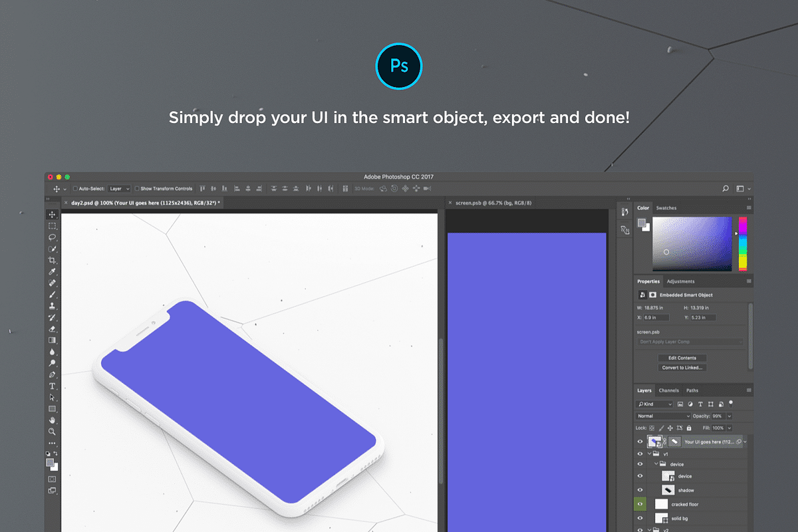Click the pixel layer filter icon

coord(680,404)
